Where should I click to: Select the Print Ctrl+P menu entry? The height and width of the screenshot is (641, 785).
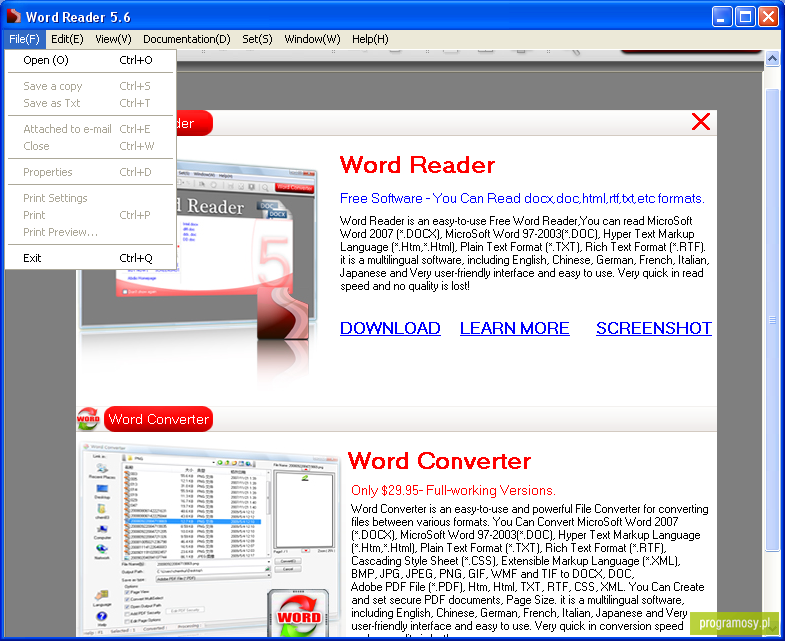90,215
